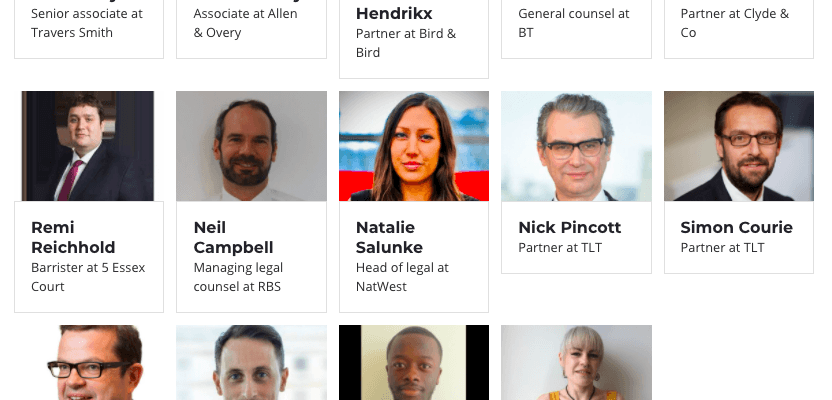Image resolution: width=832 pixels, height=400 pixels.
Task: Click 'Partner at Bird & Bird' card text
Action: coord(406,43)
